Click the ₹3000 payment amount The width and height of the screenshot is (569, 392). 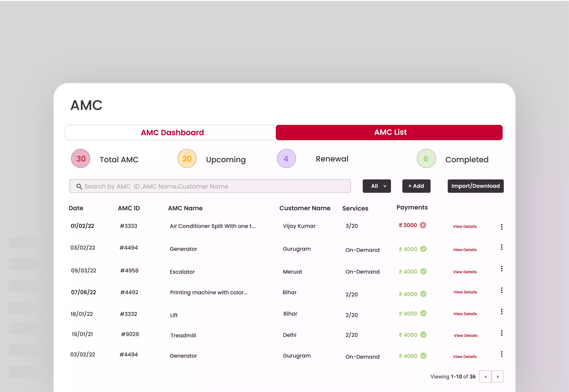point(408,225)
